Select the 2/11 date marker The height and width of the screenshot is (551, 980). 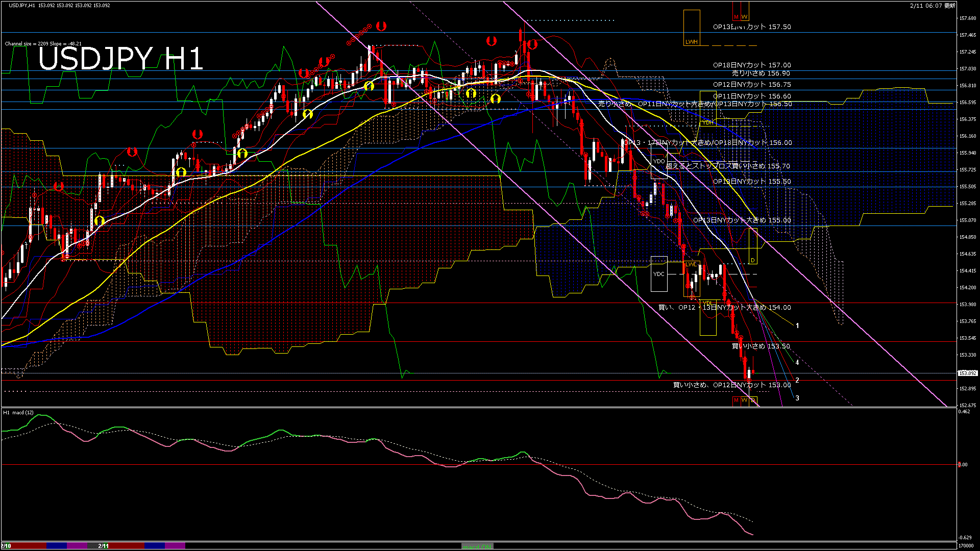[x=104, y=546]
